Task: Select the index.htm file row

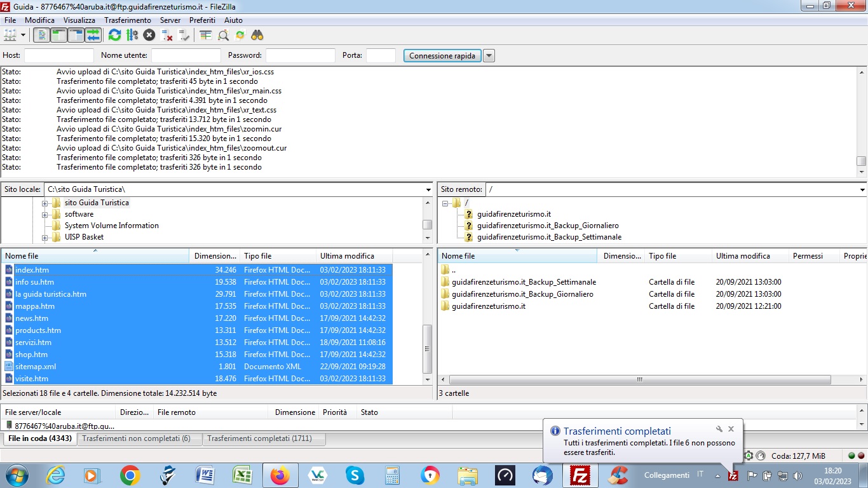Action: click(x=197, y=270)
